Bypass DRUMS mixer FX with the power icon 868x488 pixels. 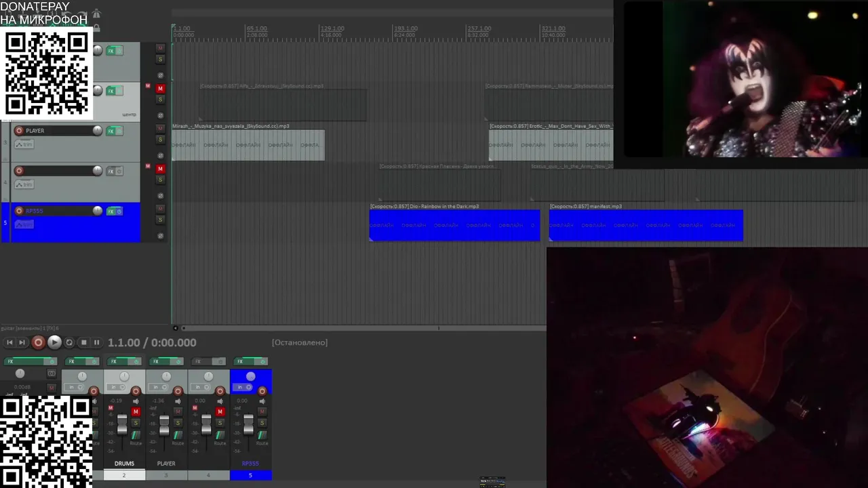[136, 361]
